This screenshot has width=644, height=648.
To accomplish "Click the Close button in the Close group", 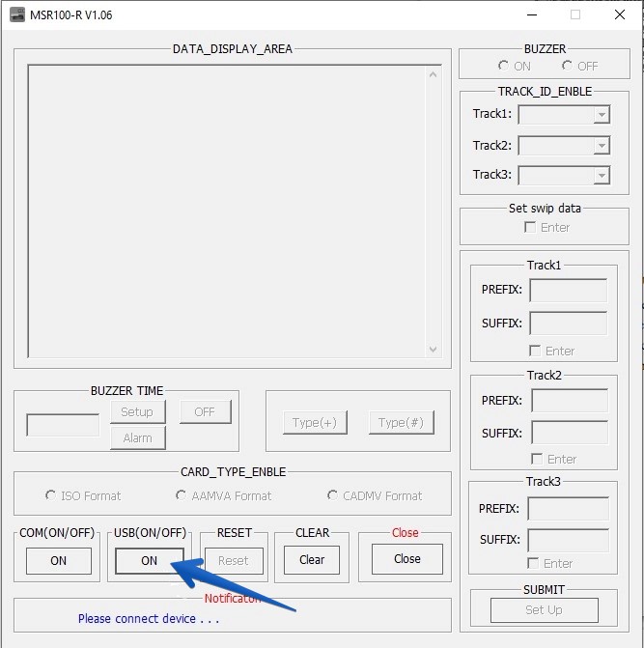I will point(406,559).
